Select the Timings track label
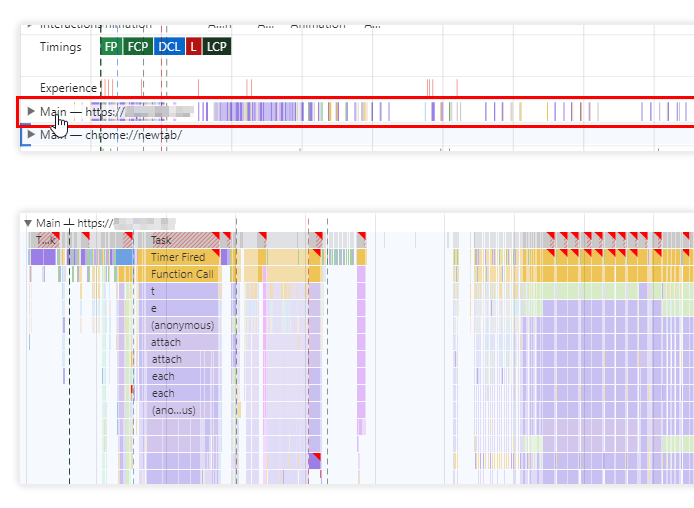694x508 pixels. (61, 47)
